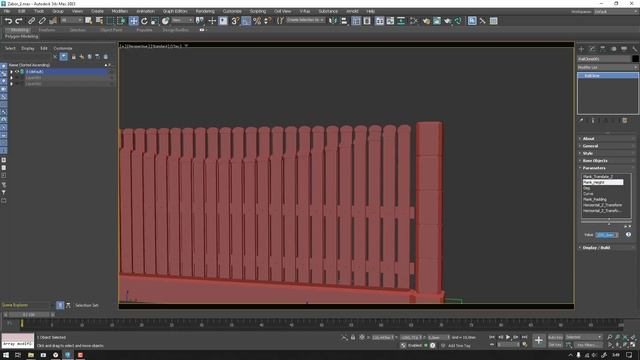Toggle the Percent Snap icon
The width and height of the screenshot is (640, 360).
tap(257, 21)
